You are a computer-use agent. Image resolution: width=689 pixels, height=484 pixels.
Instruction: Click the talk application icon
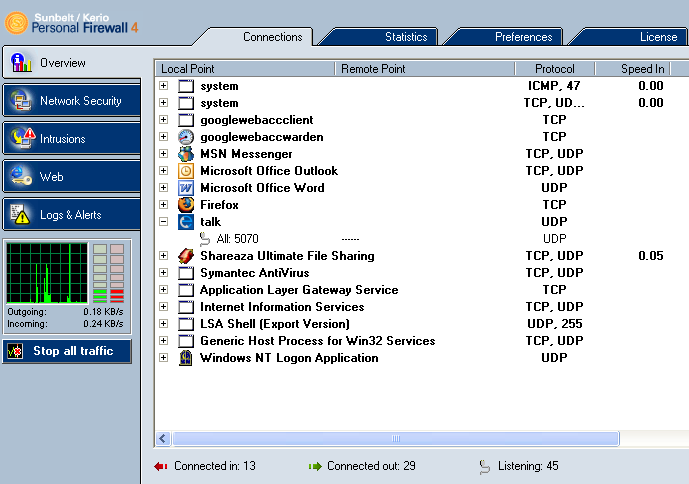click(186, 222)
